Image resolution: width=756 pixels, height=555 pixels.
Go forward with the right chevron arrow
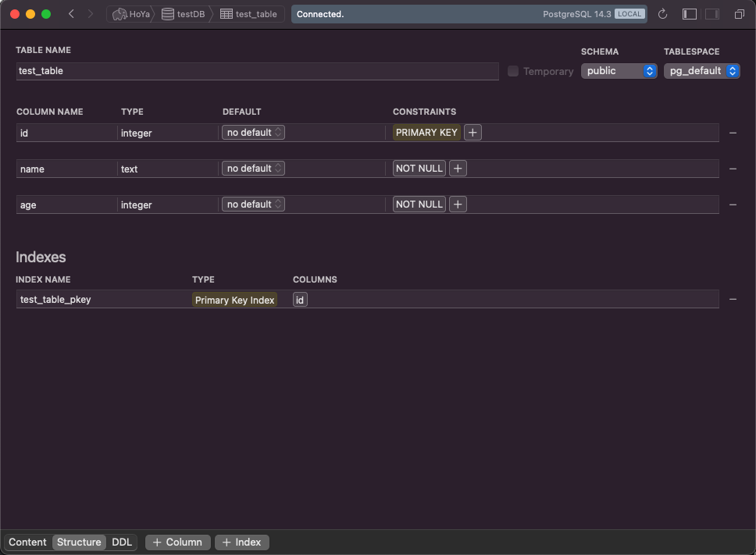(90, 14)
